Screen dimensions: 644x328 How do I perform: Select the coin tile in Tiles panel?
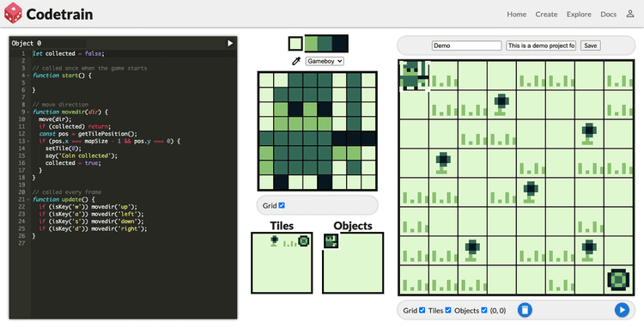click(303, 241)
